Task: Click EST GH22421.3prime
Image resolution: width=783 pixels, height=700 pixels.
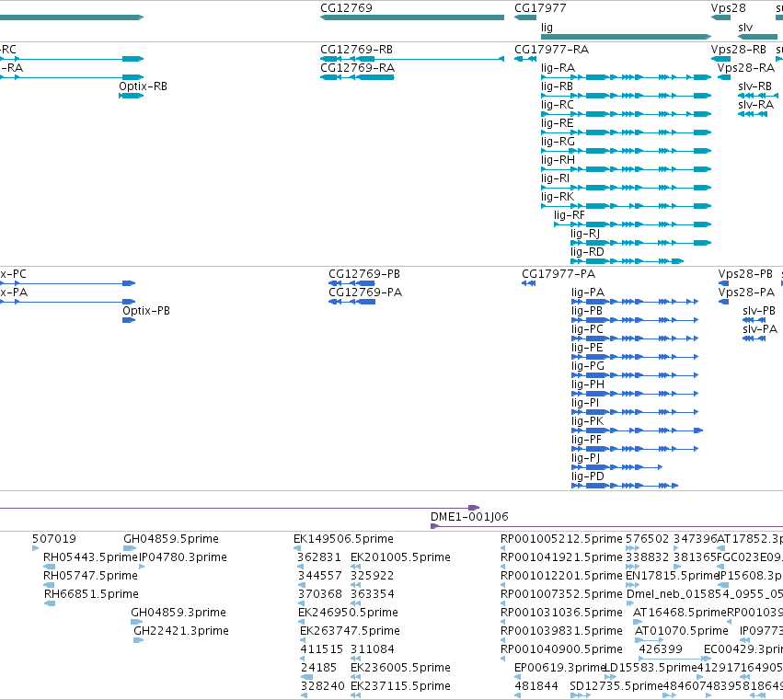Action: pyautogui.click(x=180, y=631)
